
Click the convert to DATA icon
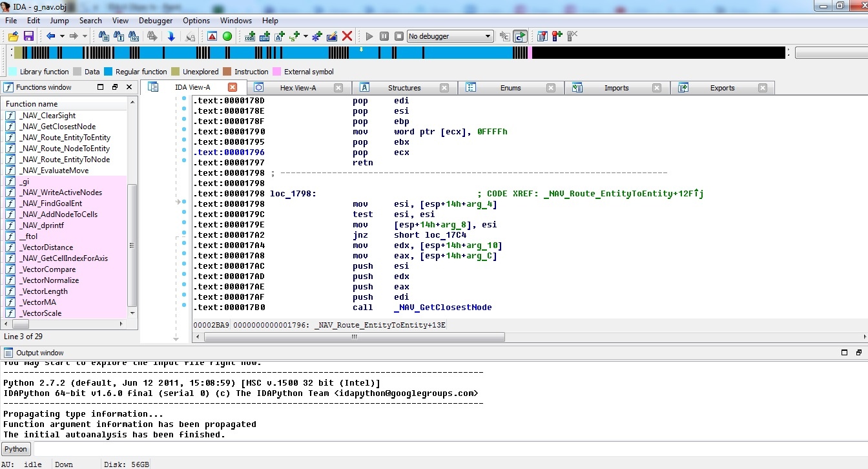[x=265, y=36]
